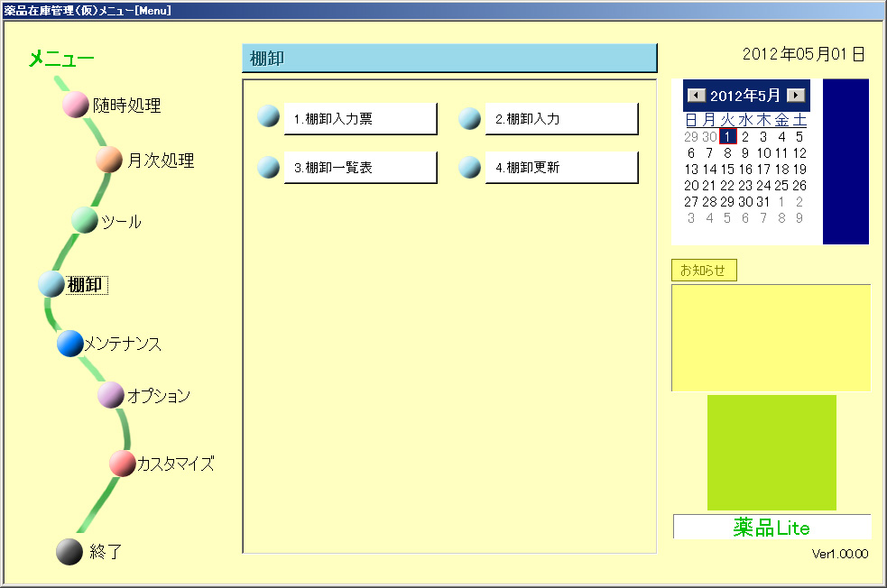Click inside the yellow お知らせ notice area
This screenshot has height=588, width=887.
coord(771,337)
